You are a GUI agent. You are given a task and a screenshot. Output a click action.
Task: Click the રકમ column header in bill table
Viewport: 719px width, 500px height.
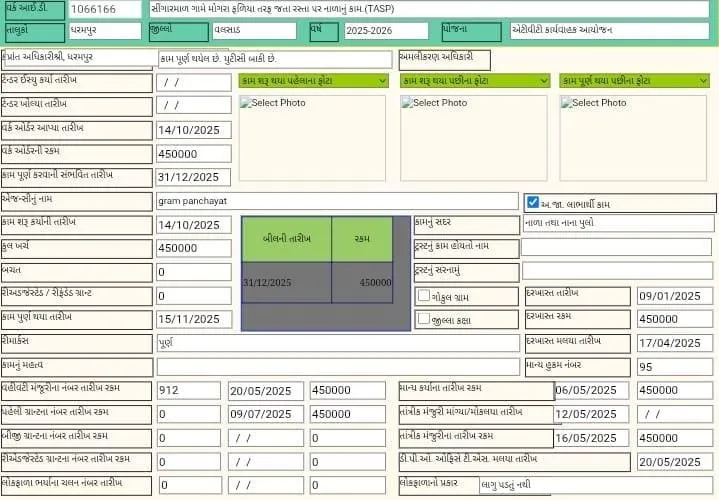[362, 239]
